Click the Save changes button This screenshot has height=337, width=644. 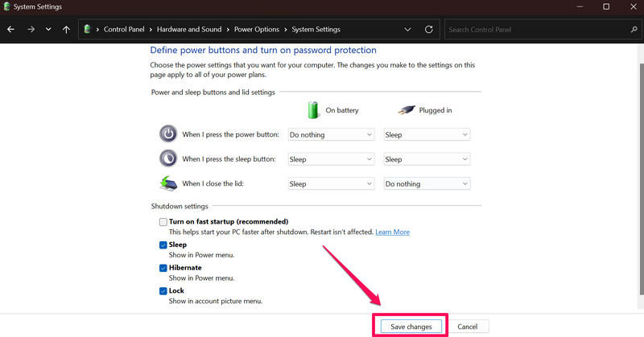coord(411,327)
